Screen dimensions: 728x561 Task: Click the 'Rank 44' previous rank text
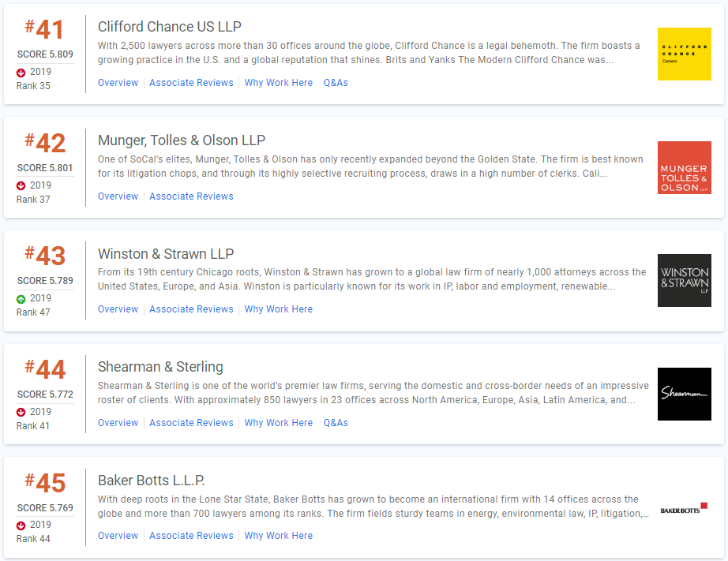pyautogui.click(x=33, y=539)
